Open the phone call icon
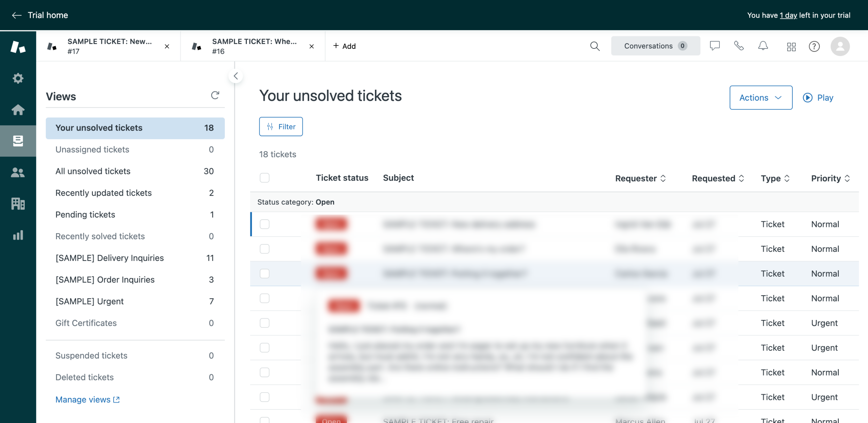This screenshot has height=423, width=868. (x=739, y=46)
